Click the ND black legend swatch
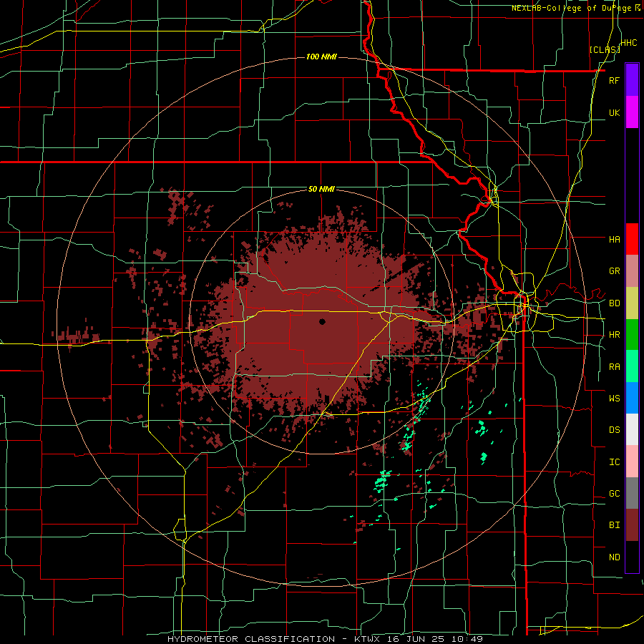 coord(632,557)
